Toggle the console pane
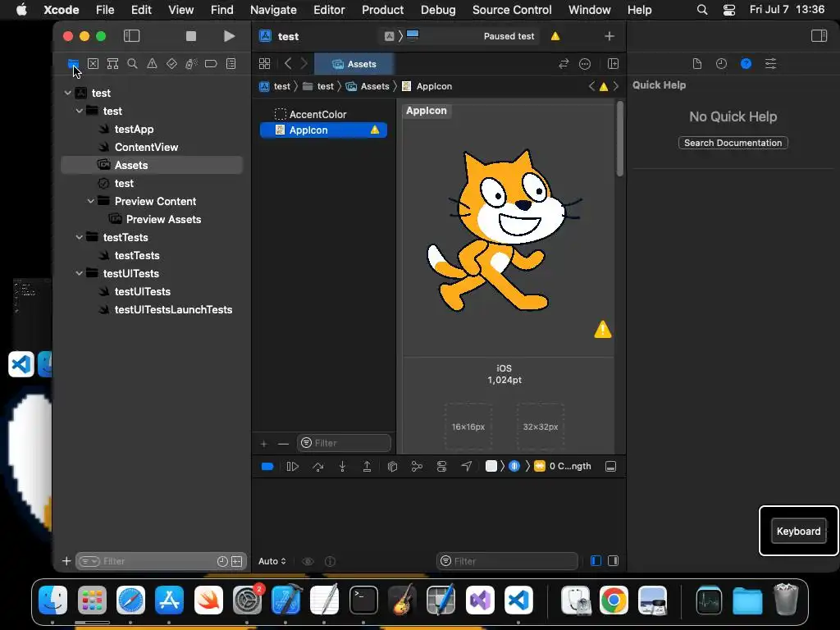840x630 pixels. pos(613,561)
